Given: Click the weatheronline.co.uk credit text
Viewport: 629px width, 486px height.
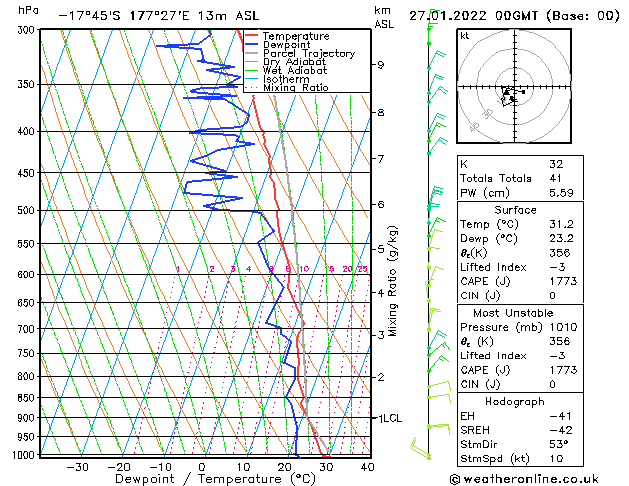Looking at the screenshot, I should click(x=524, y=479).
